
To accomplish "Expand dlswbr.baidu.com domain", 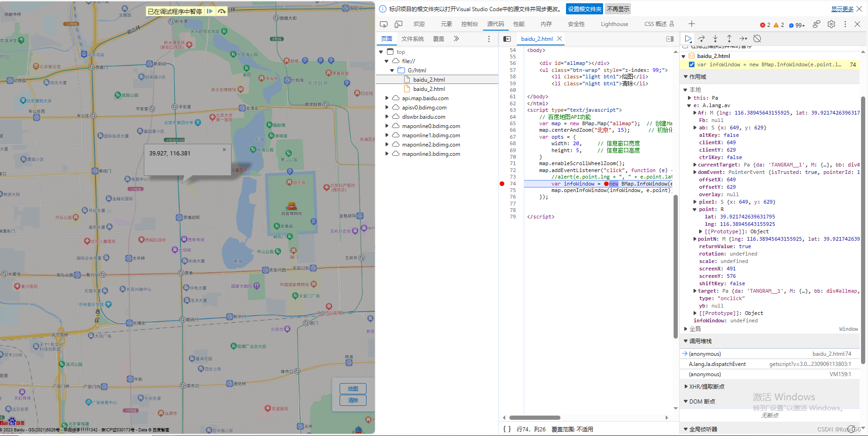I will coord(386,117).
